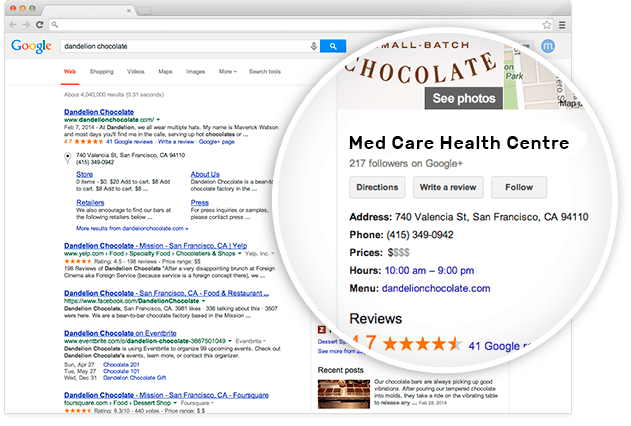The height and width of the screenshot is (426, 631).
Task: Open dandelionchocolate.com menu link
Action: pyautogui.click(x=436, y=288)
